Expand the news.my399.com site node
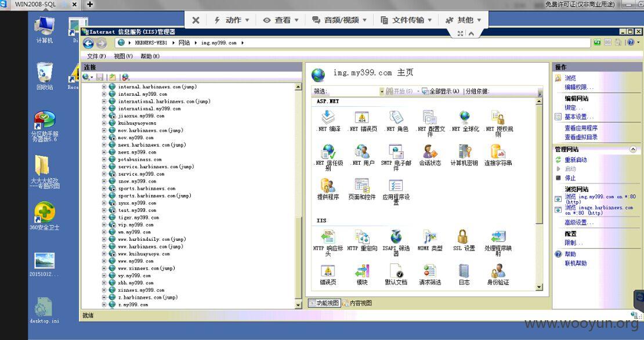Screen dimensions: 644x340 point(104,153)
